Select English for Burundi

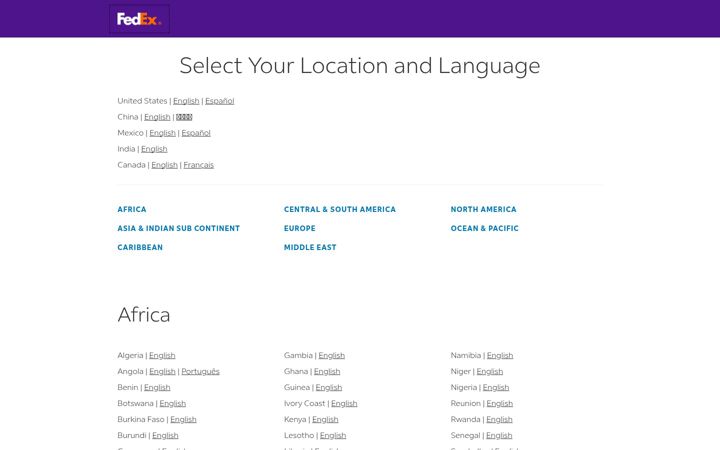pos(165,435)
